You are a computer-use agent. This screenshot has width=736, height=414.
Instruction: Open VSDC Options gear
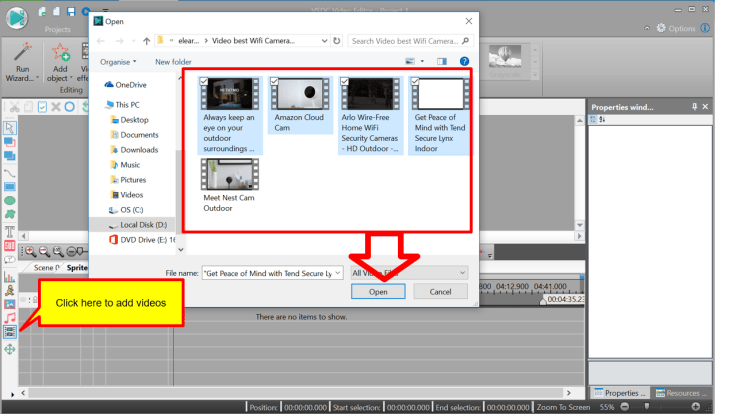tap(676, 28)
